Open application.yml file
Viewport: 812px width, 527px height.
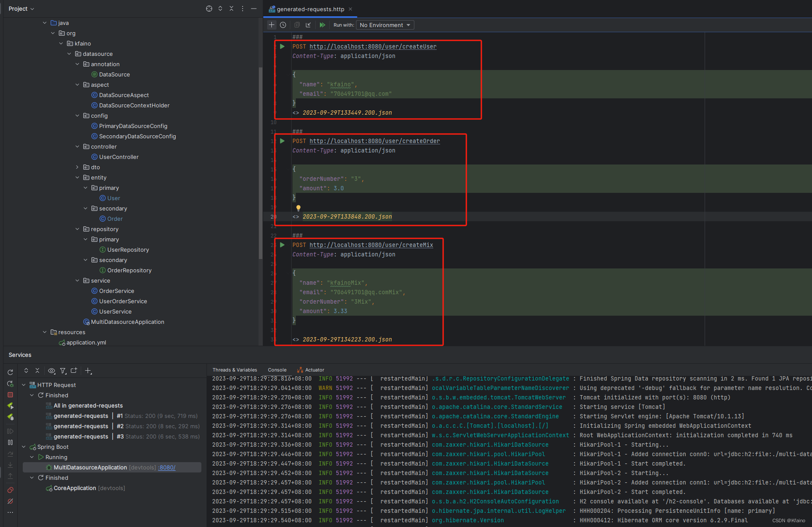tap(82, 342)
